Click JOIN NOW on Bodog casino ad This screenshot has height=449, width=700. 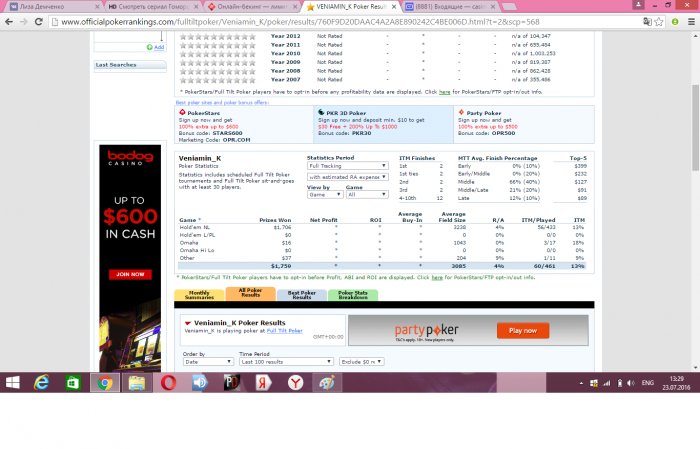coord(130,274)
